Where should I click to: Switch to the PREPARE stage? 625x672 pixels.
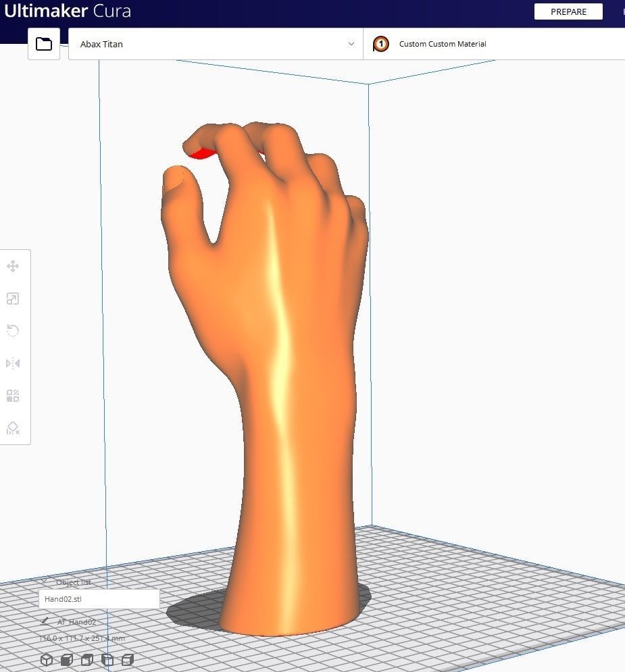pyautogui.click(x=568, y=11)
